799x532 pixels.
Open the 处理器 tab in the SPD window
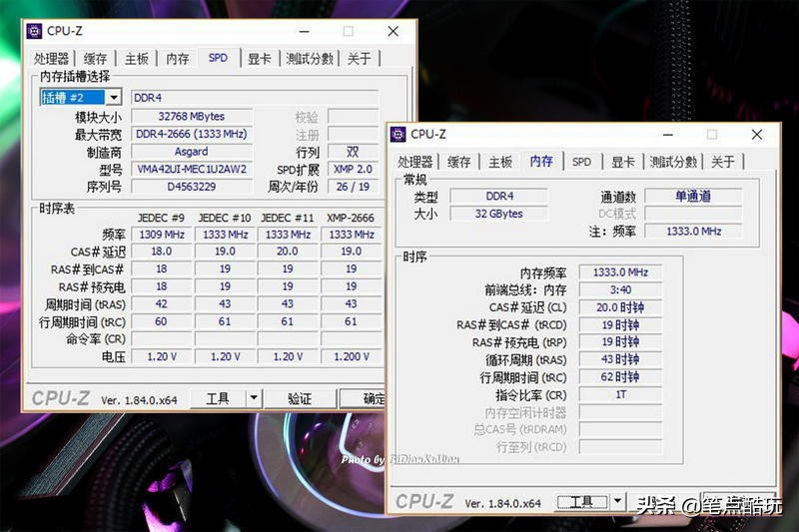point(52,59)
